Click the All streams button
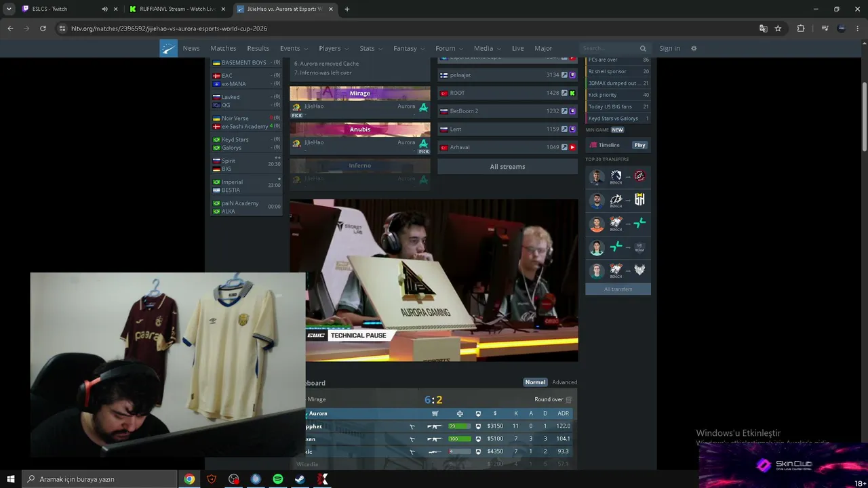This screenshot has height=488, width=868. [x=507, y=167]
